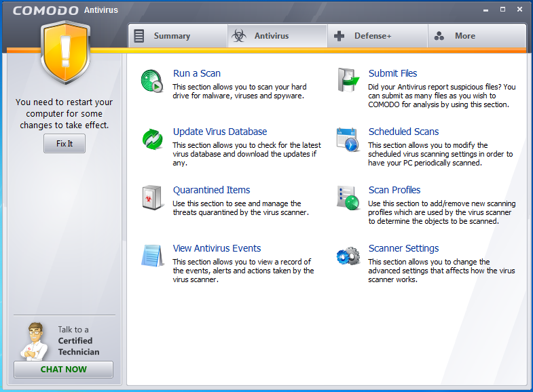Screen dimensions: 533x392
Task: Click the three-dots icon on More tab
Action: pos(439,36)
